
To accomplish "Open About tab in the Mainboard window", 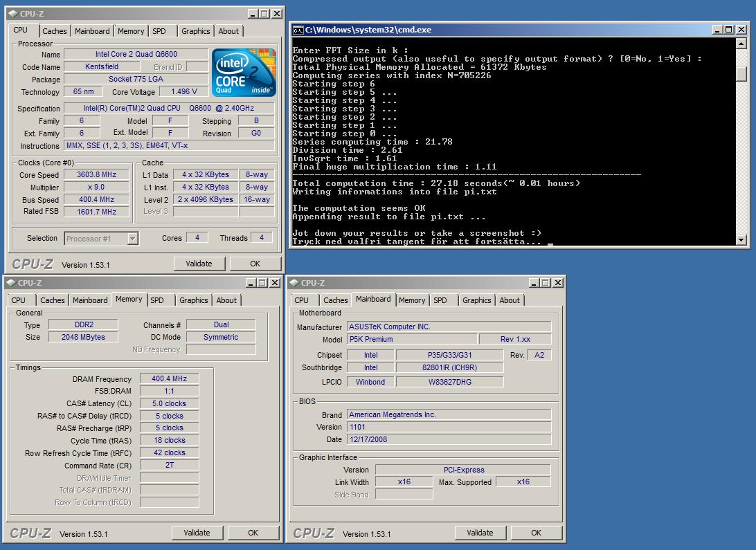I will point(510,300).
